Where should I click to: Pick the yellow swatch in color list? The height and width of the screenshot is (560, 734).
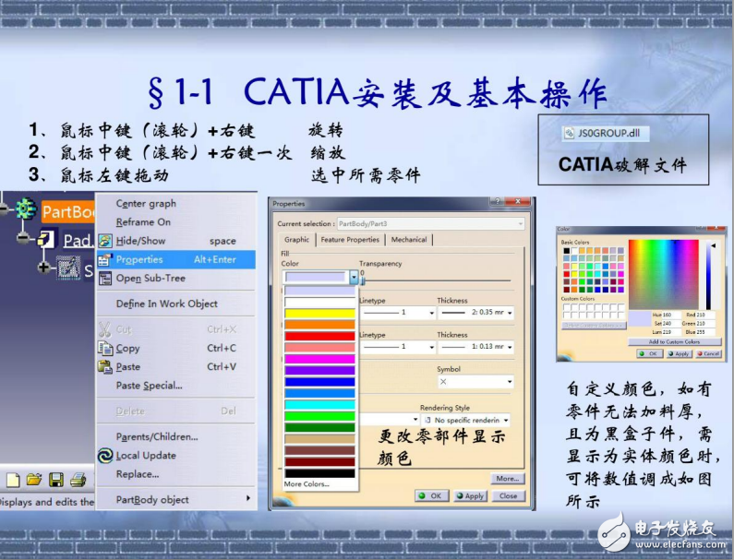tap(319, 314)
